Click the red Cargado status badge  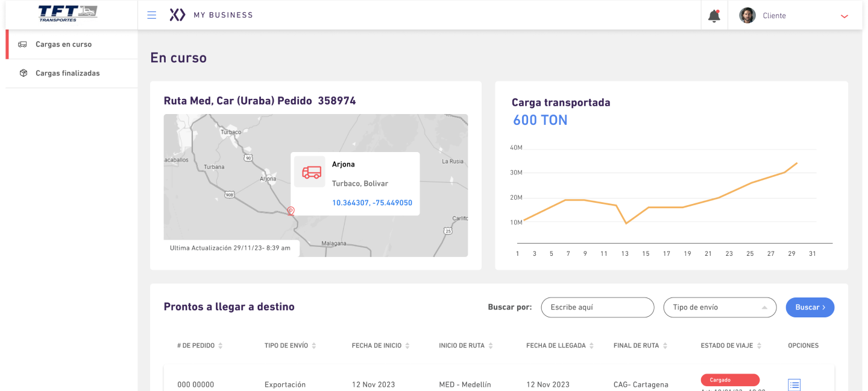click(730, 380)
